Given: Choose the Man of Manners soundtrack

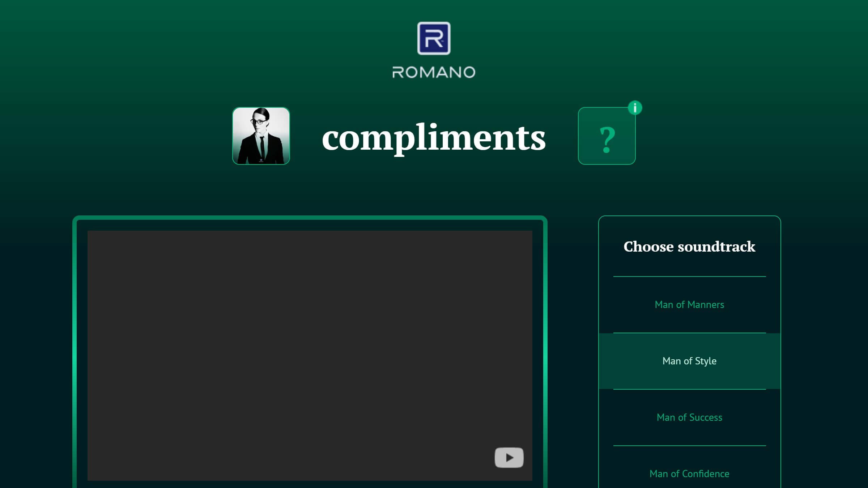Looking at the screenshot, I should click(689, 305).
